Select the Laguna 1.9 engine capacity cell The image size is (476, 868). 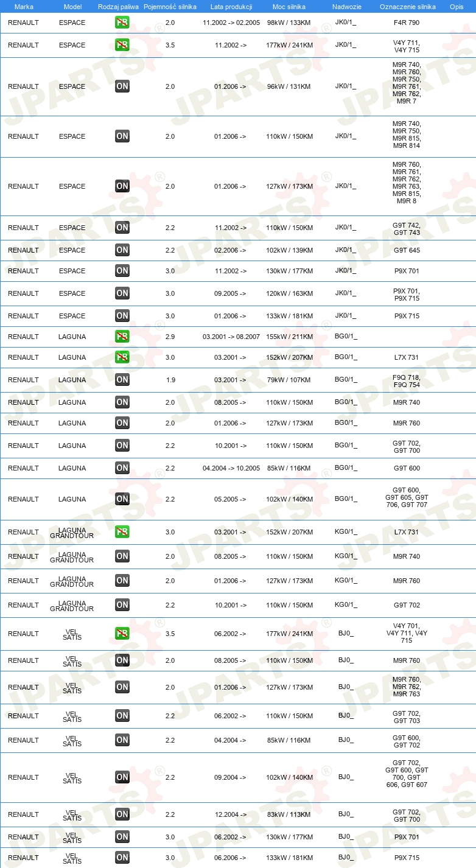click(x=170, y=380)
